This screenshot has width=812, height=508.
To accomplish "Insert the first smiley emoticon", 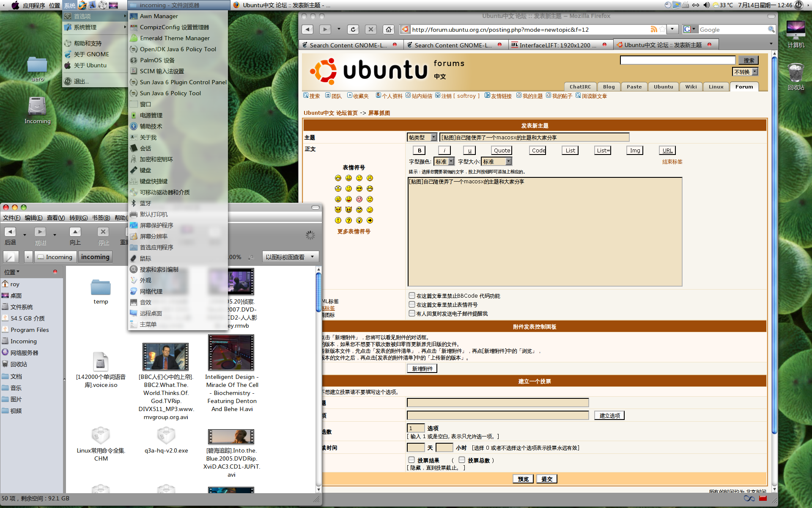I will point(338,178).
